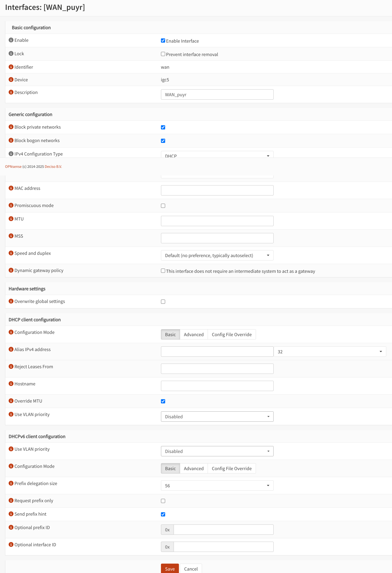Click info icon next to Reject Leases From
Image resolution: width=392 pixels, height=573 pixels.
click(x=11, y=366)
